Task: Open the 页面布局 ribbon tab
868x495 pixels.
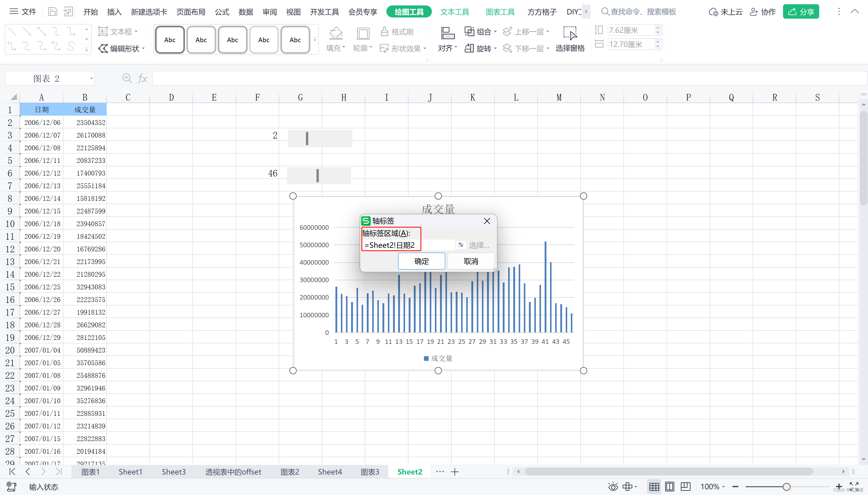Action: pos(191,12)
